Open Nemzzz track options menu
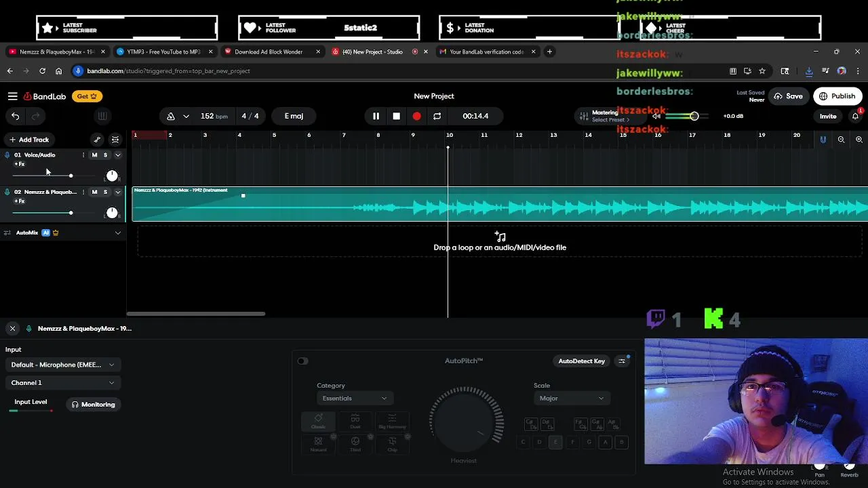868x488 pixels. [83, 192]
